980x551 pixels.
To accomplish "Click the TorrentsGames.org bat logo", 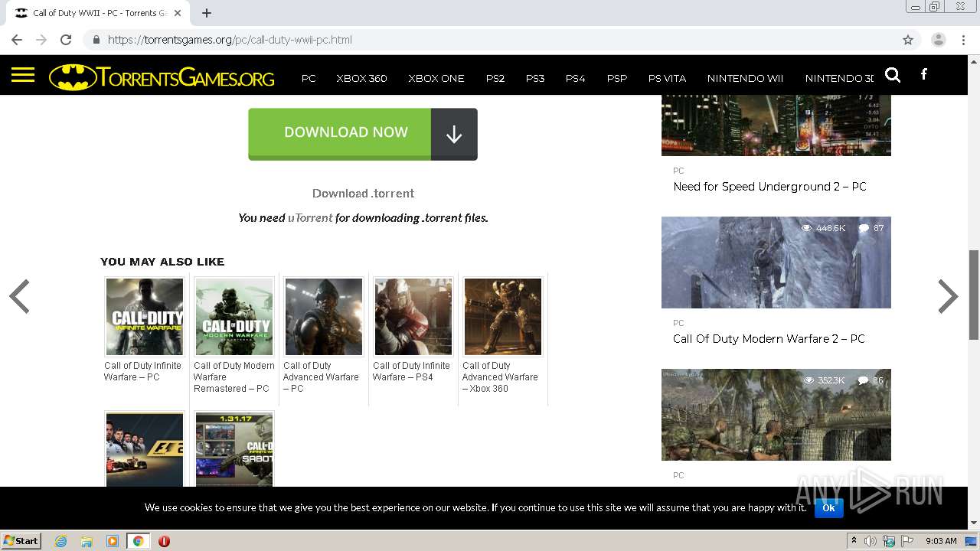I will 162,77.
